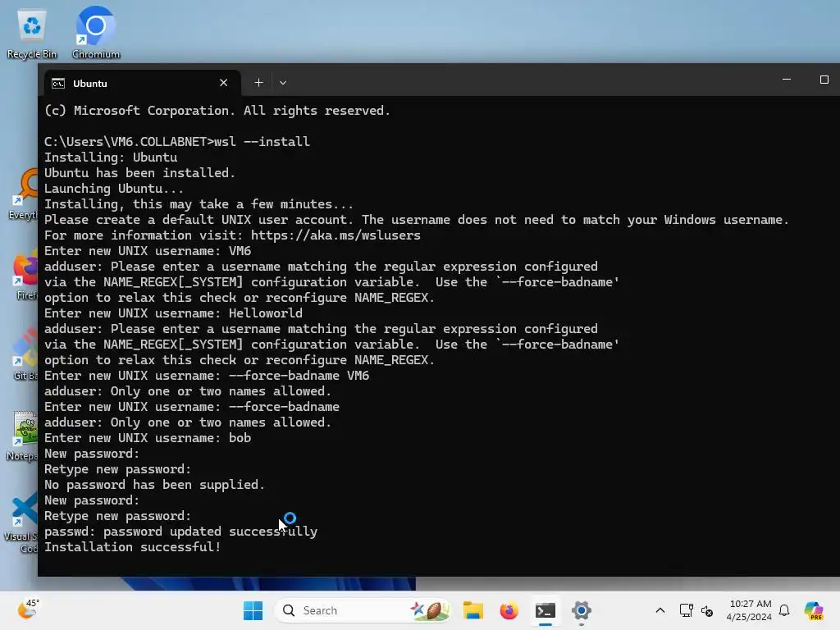Open the Visual Studio Code desktop shortcut

(x=22, y=523)
